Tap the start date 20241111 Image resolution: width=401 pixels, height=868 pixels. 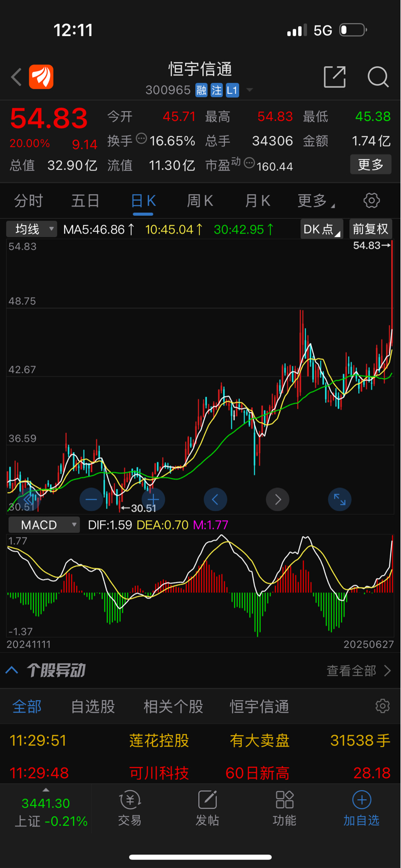coord(29,644)
